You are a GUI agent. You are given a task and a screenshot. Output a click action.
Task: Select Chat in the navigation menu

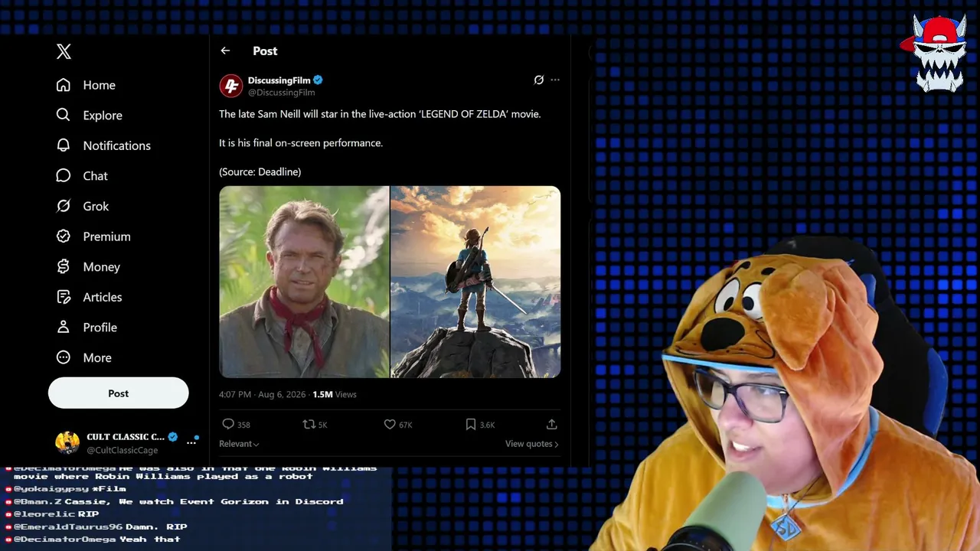96,176
